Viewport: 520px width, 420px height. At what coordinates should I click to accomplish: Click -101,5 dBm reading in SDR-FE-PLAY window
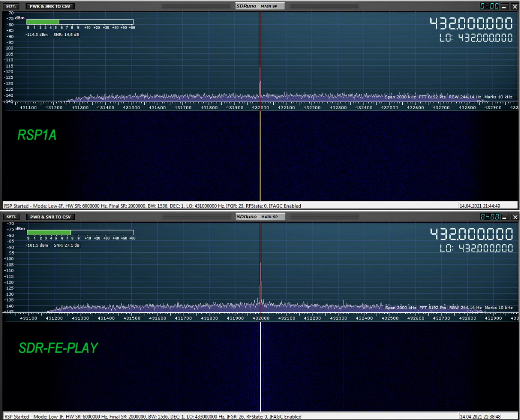tap(37, 245)
